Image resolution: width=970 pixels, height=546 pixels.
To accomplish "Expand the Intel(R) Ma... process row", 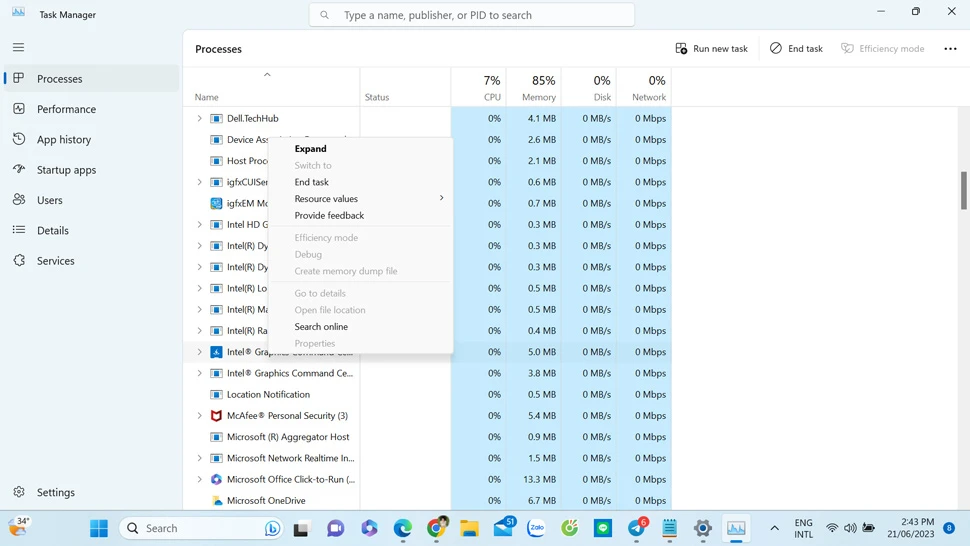I will (199, 309).
